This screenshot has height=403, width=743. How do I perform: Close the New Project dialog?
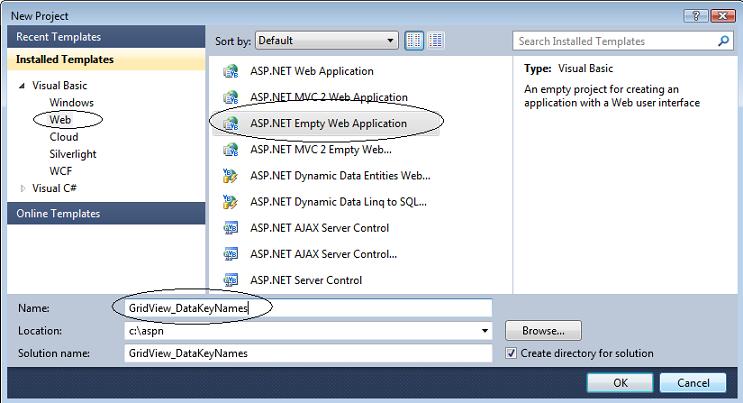(x=723, y=16)
